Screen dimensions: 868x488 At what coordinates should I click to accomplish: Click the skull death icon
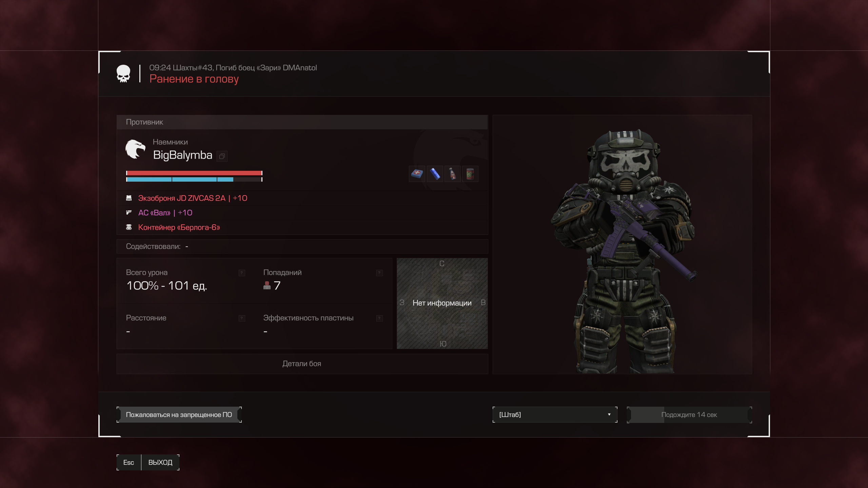tap(123, 74)
